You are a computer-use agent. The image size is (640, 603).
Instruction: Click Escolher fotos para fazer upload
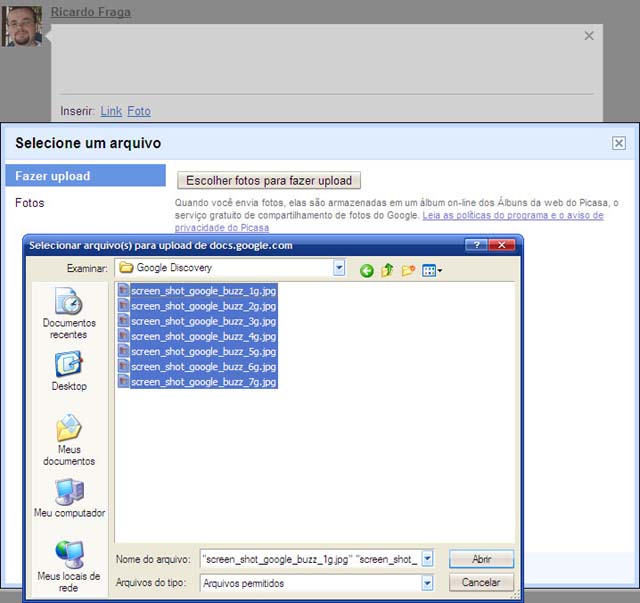pos(269,181)
